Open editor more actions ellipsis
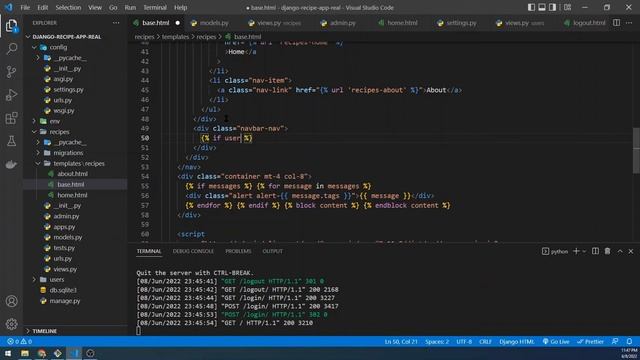Screen dimensions: 640x360 point(629,23)
